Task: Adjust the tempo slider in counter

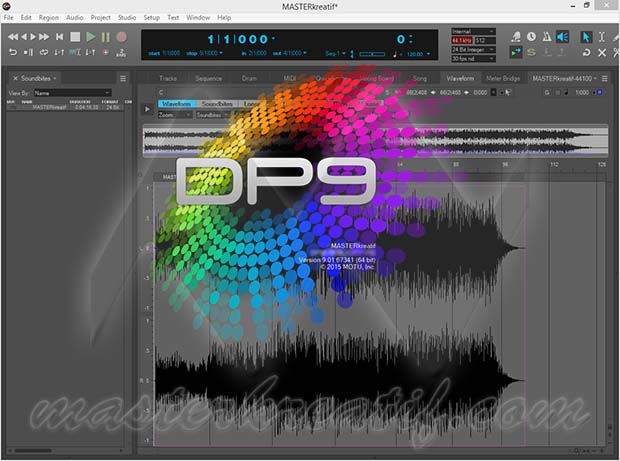Action: click(372, 53)
